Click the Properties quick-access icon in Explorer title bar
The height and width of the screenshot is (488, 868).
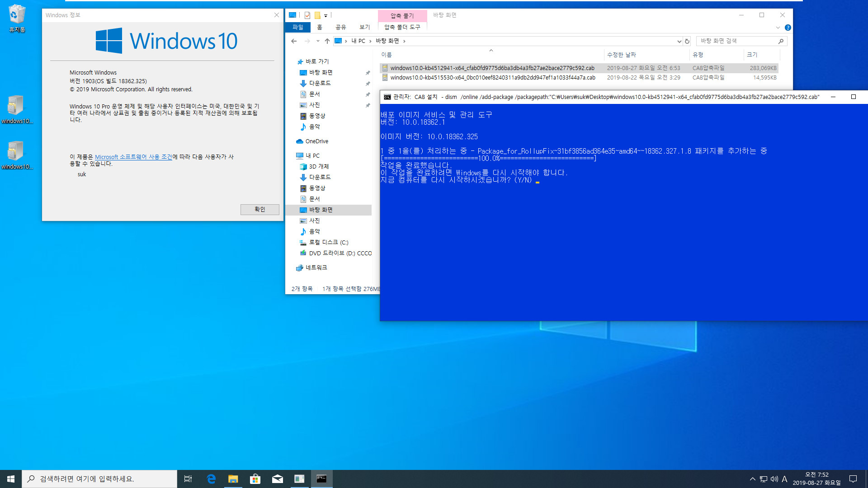[307, 15]
